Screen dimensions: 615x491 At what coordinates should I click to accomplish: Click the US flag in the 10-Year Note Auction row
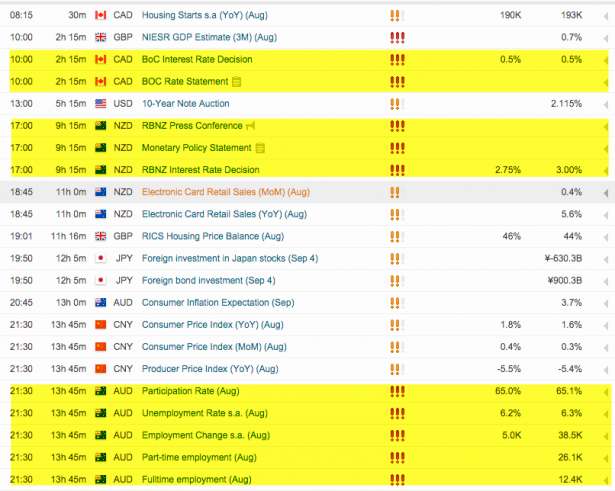tap(101, 104)
